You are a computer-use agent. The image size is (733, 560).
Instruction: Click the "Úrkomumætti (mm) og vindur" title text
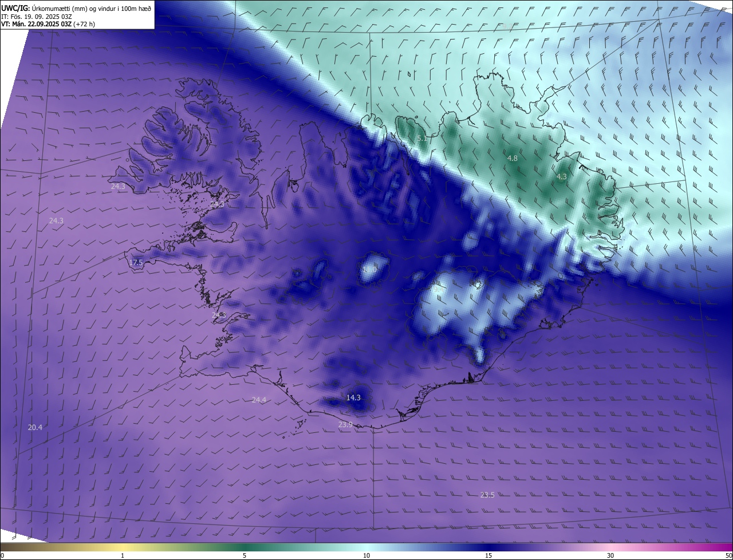(73, 8)
